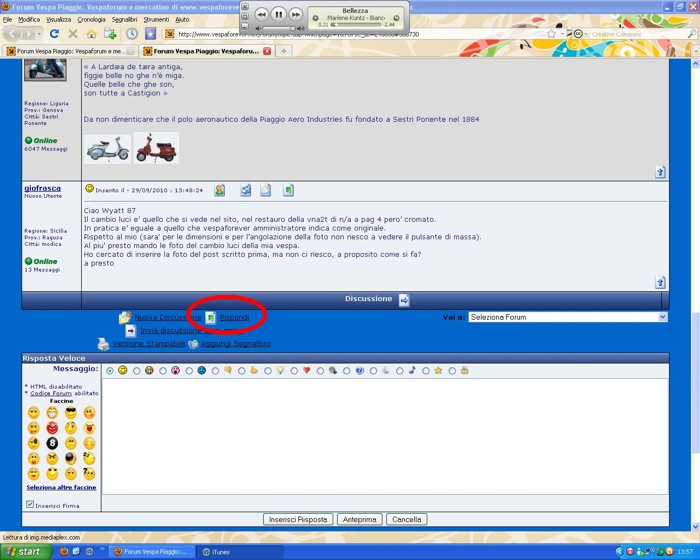This screenshot has width=700, height=560.
Task: Bookmark this page with address bar star
Action: click(x=552, y=34)
